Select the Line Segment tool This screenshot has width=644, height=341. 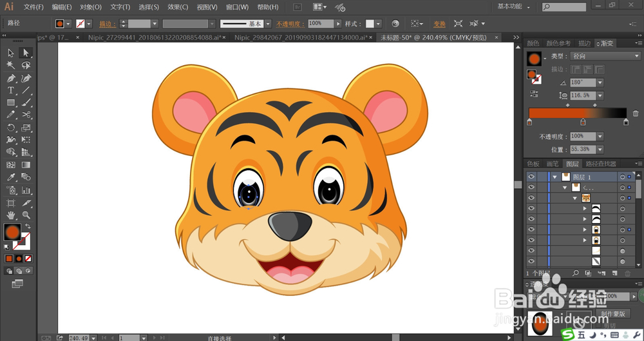26,90
